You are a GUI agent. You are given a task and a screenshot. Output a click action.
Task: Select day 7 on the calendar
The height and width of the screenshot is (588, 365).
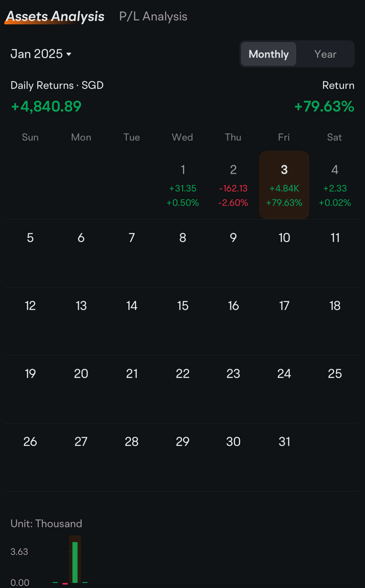(132, 238)
